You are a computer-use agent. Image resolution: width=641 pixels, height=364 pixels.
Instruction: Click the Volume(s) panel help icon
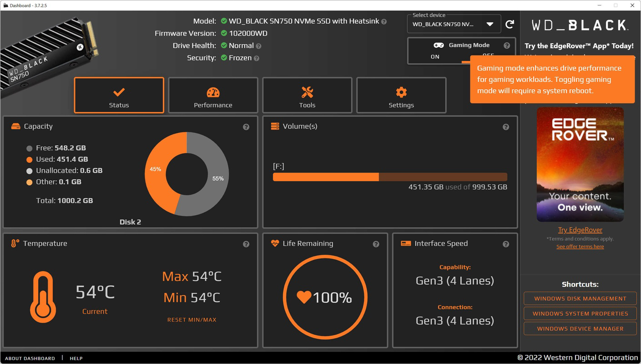(506, 127)
